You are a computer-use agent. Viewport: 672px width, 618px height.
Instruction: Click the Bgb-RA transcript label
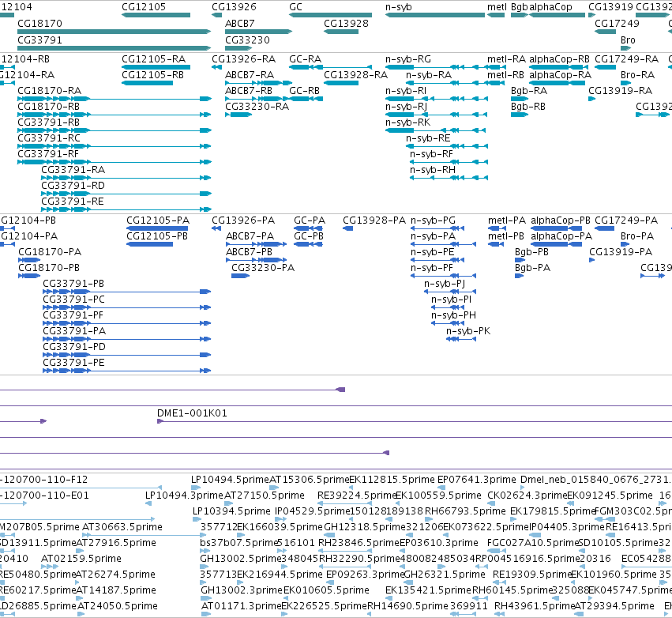529,91
